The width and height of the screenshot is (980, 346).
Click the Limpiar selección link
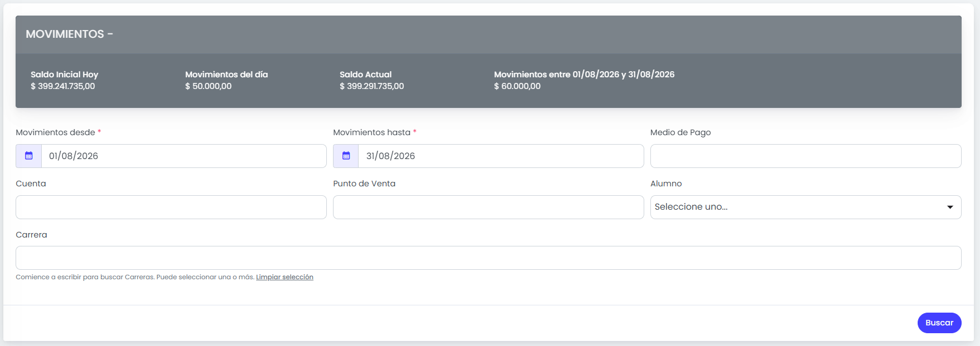tap(285, 277)
